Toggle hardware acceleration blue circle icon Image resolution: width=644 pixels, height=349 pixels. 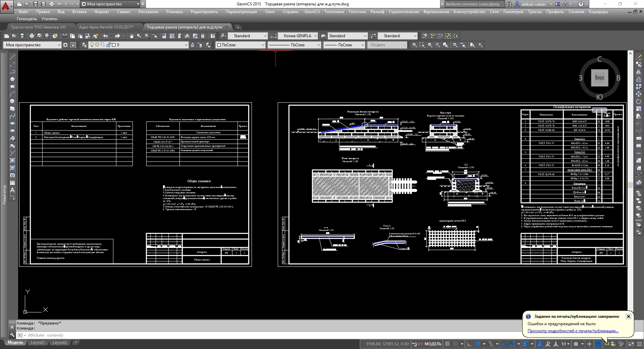(598, 344)
